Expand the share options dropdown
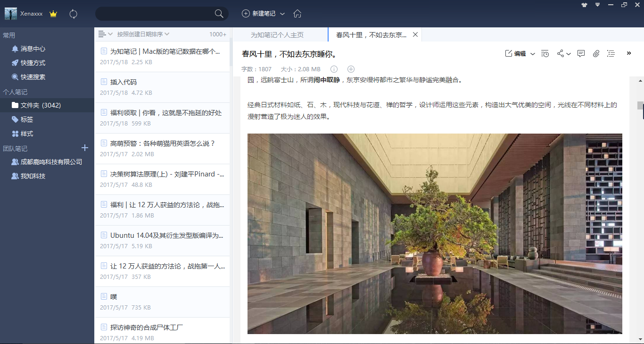The image size is (644, 344). [569, 54]
